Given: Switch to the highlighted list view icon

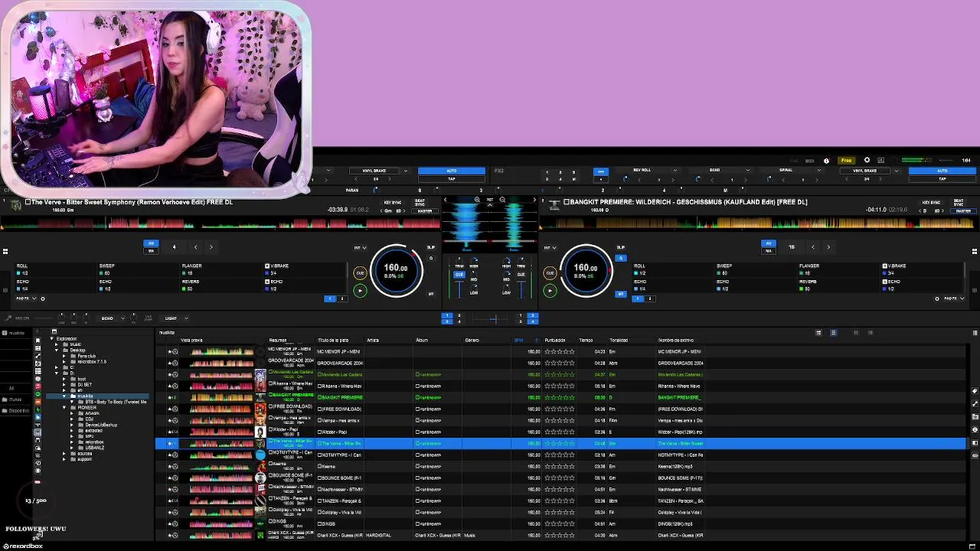Looking at the screenshot, I should [833, 333].
